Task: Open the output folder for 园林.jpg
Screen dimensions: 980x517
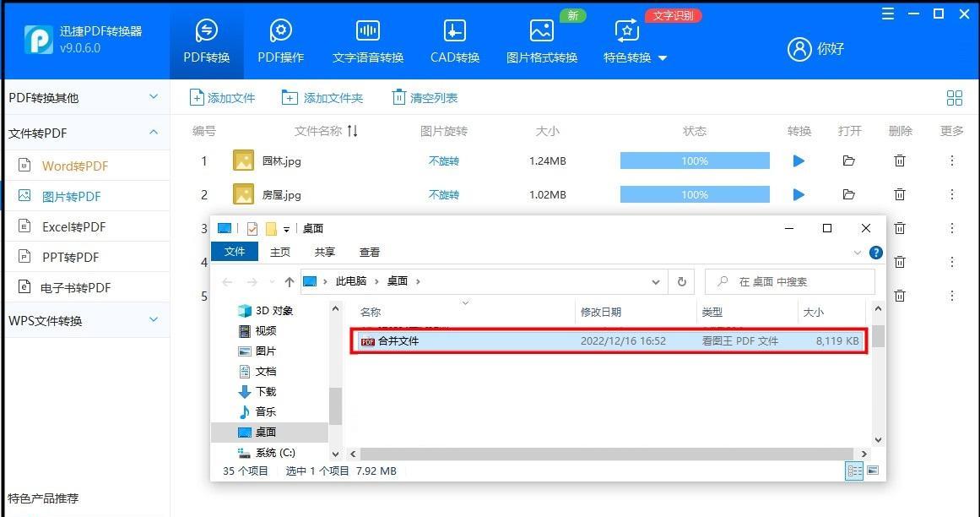Action: click(849, 161)
